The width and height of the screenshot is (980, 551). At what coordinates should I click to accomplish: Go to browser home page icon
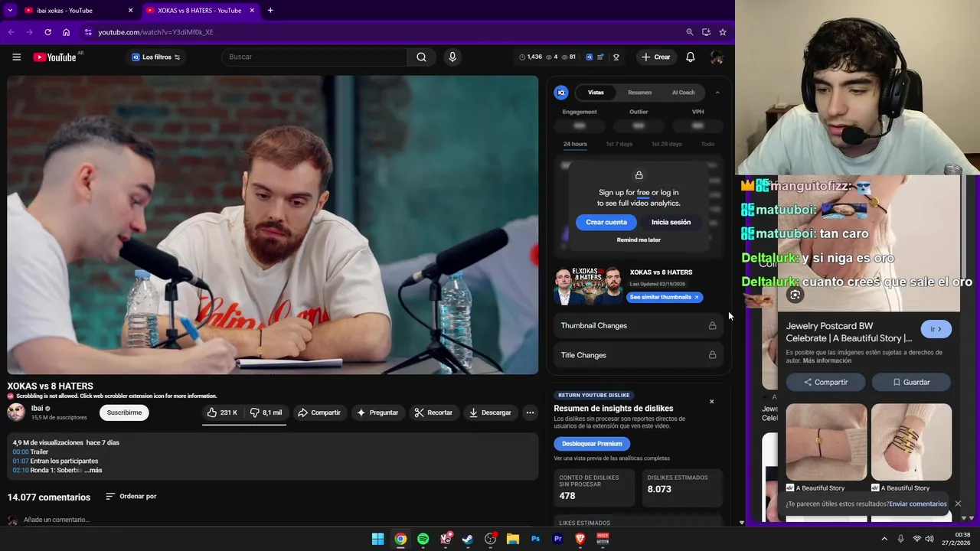point(67,32)
